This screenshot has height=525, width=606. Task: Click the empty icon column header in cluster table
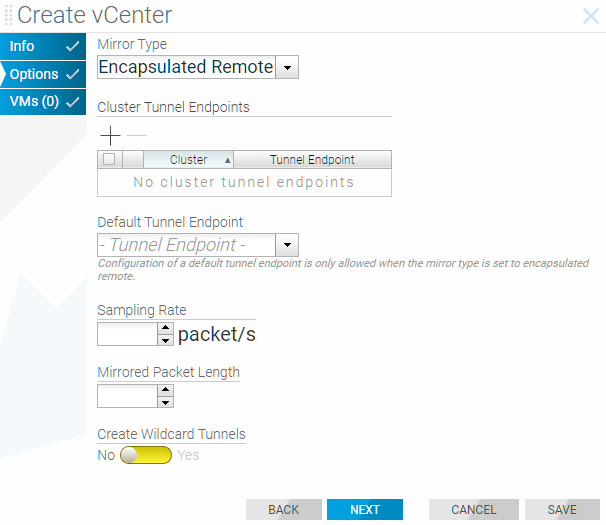(133, 159)
